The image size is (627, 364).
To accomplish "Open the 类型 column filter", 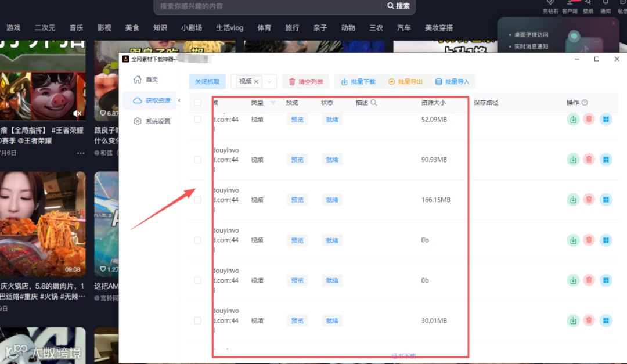I will pyautogui.click(x=273, y=103).
